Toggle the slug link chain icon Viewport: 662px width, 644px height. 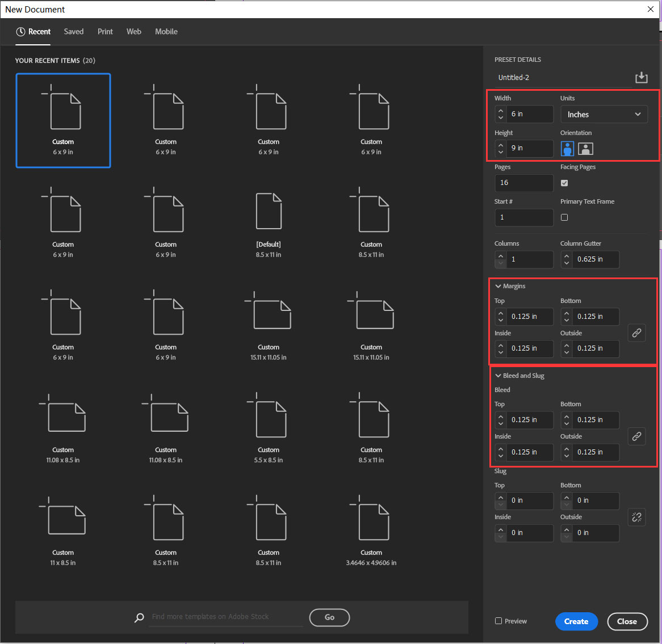(x=636, y=516)
